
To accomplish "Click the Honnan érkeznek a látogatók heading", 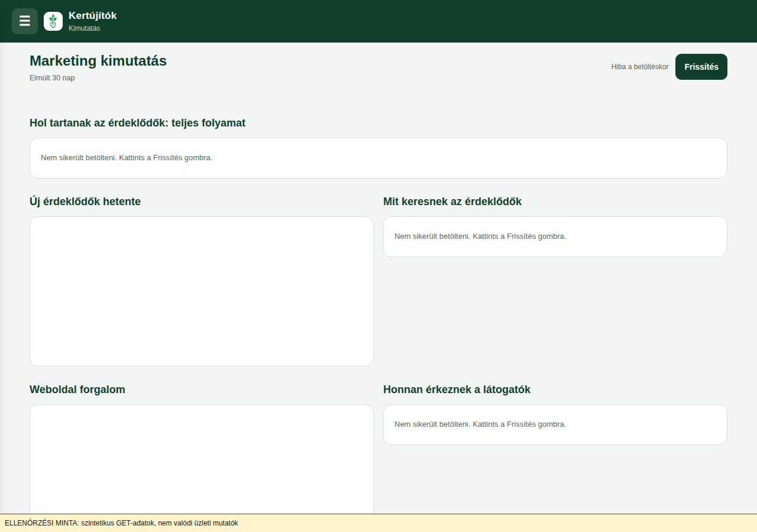I will (x=457, y=390).
